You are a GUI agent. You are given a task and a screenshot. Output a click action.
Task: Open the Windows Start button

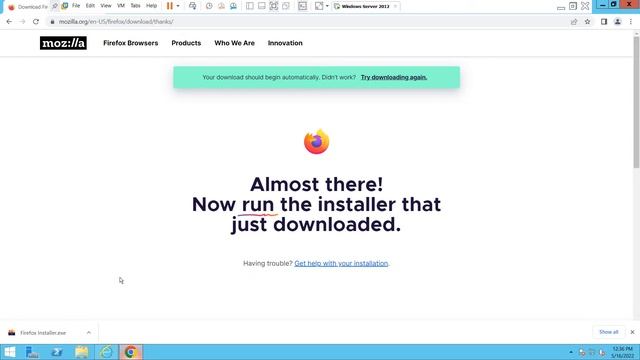[10, 352]
